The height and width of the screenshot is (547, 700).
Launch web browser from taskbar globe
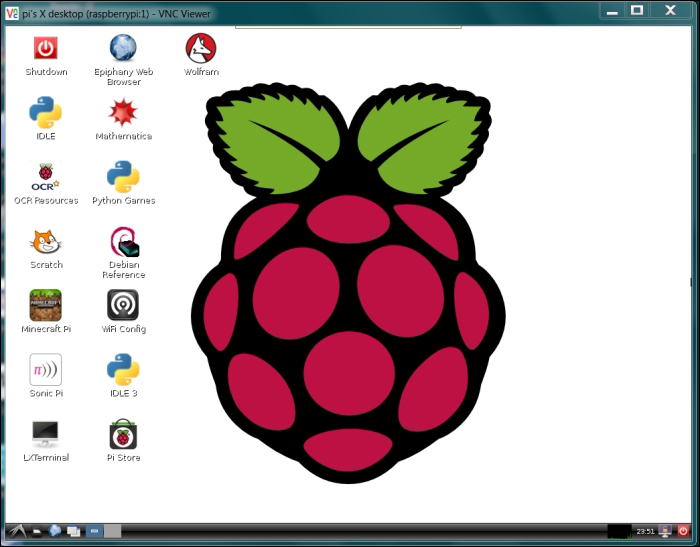coord(55,531)
